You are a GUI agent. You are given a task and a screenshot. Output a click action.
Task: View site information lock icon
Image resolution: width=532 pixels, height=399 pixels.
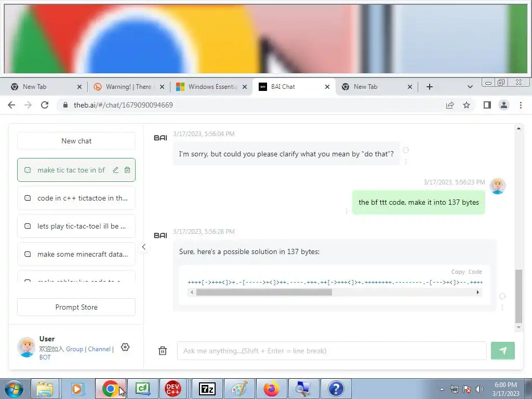pos(65,105)
